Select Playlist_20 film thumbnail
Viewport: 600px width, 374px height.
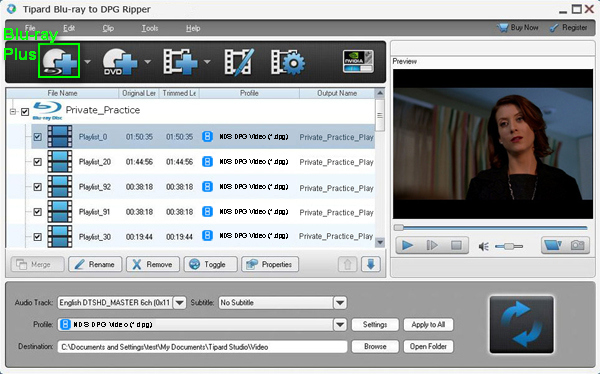60,162
